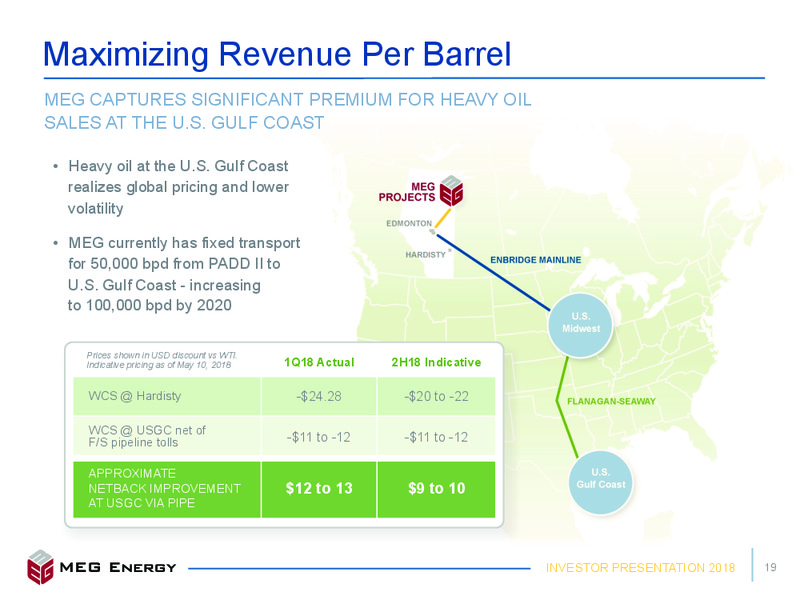Click the "2H18 Indicative" column header

point(436,362)
